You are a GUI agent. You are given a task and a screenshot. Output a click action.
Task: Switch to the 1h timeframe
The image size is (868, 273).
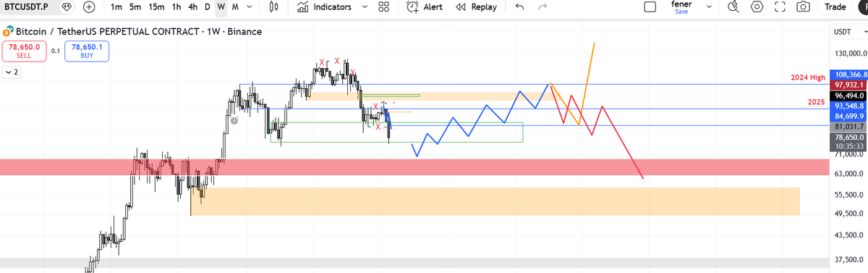(x=176, y=7)
